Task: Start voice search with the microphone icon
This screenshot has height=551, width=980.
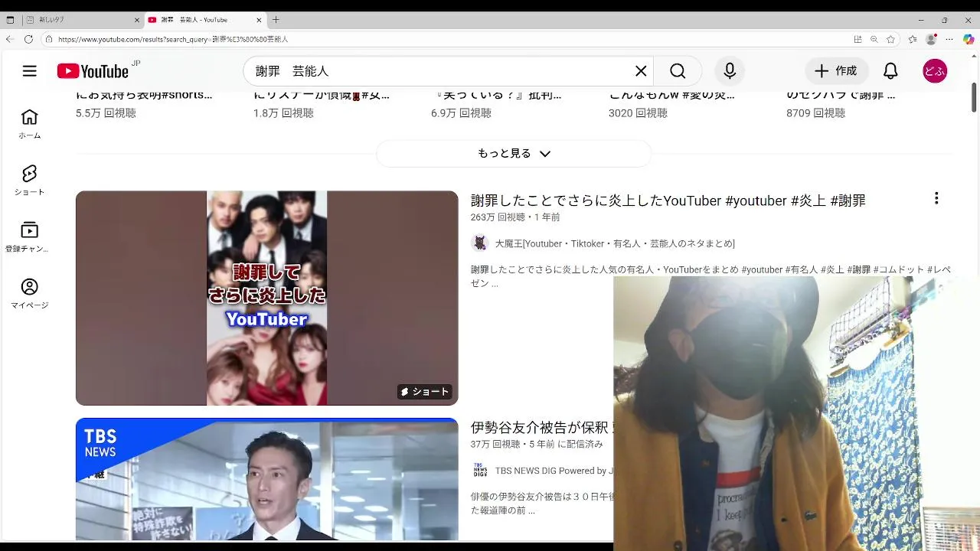Action: (x=730, y=71)
